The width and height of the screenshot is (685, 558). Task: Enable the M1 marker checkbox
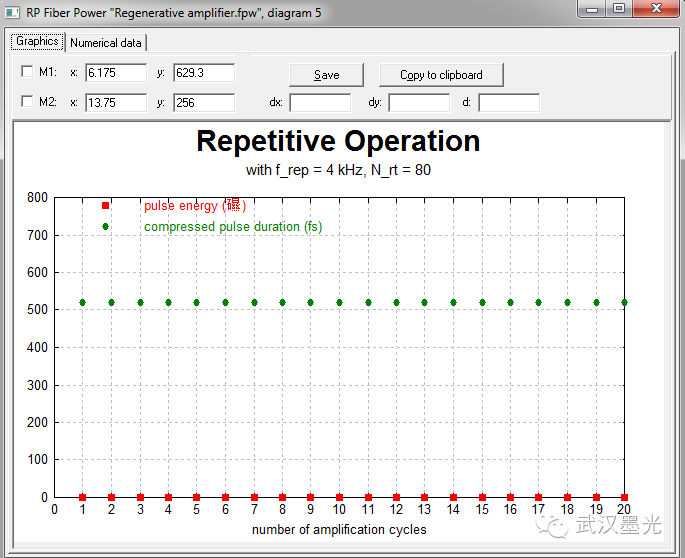[27, 71]
